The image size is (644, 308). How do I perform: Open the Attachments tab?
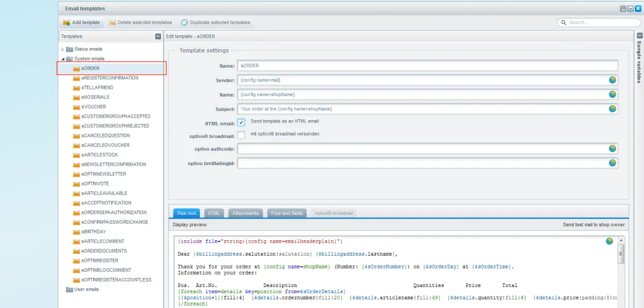[245, 213]
